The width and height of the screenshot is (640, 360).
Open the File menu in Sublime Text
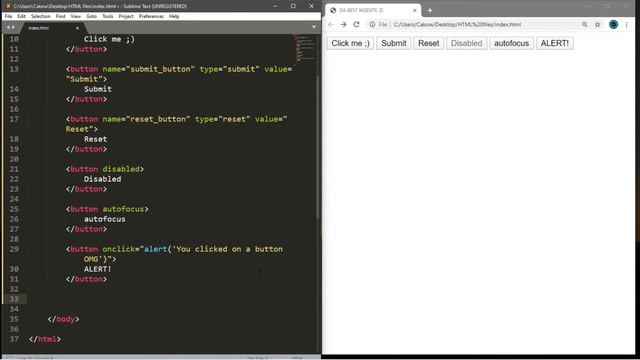click(x=8, y=16)
